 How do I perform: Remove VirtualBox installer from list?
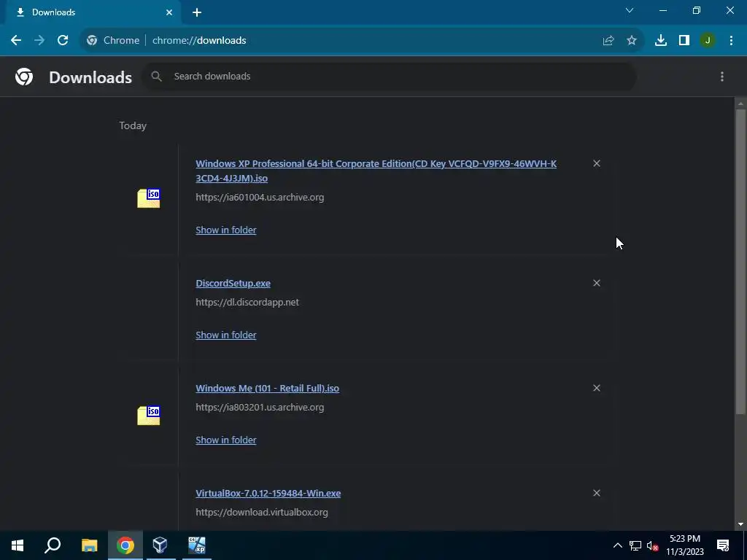(597, 493)
